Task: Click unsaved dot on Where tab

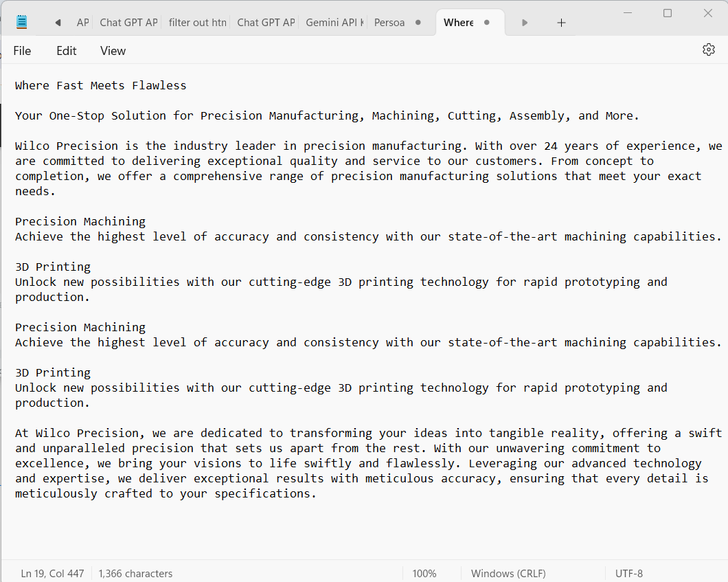Action: tap(486, 22)
